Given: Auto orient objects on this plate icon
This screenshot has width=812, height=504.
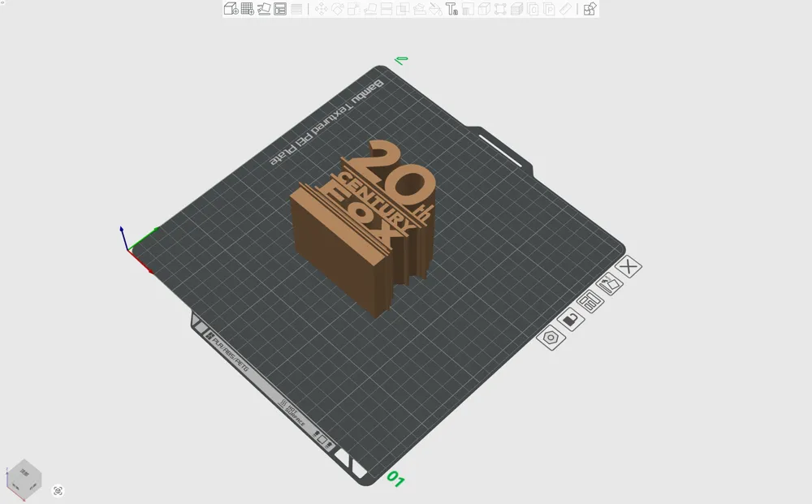Looking at the screenshot, I should tap(609, 283).
